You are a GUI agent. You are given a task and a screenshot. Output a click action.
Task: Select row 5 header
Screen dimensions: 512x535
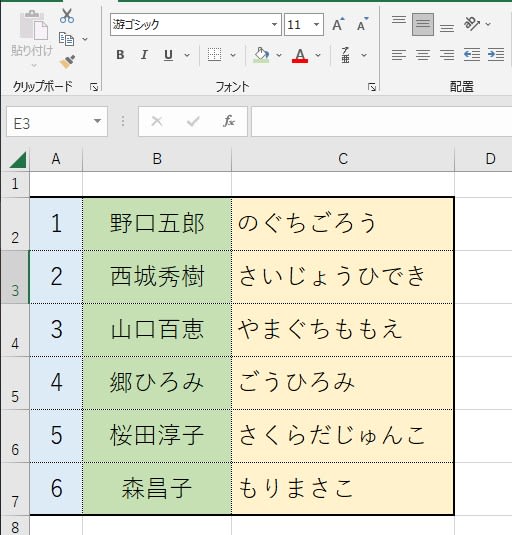click(x=15, y=383)
